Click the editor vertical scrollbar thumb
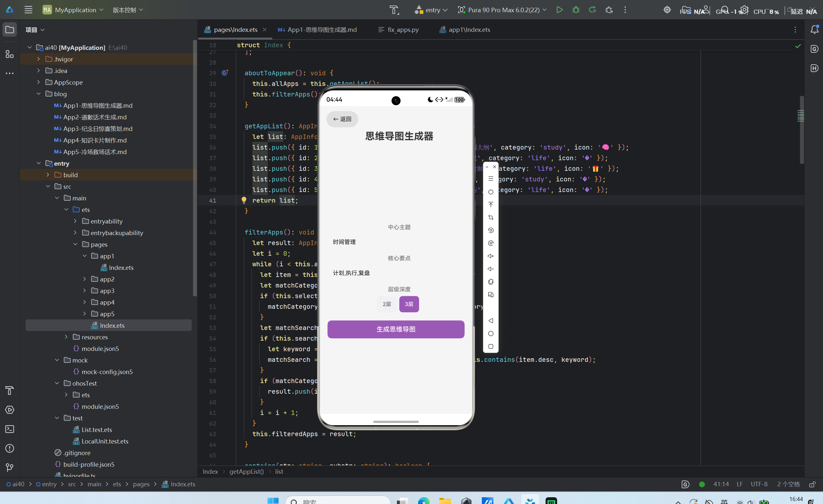This screenshot has height=504, width=823. click(802, 130)
